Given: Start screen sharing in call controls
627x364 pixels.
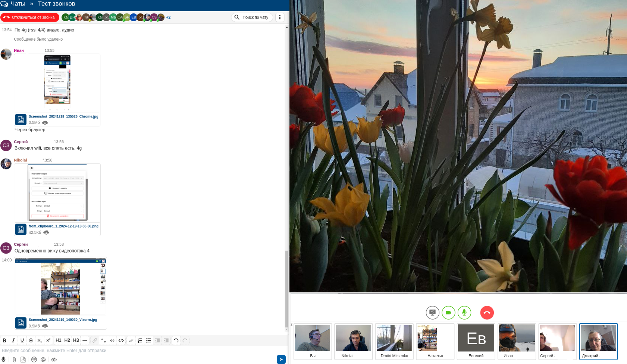Looking at the screenshot, I should pos(432,313).
